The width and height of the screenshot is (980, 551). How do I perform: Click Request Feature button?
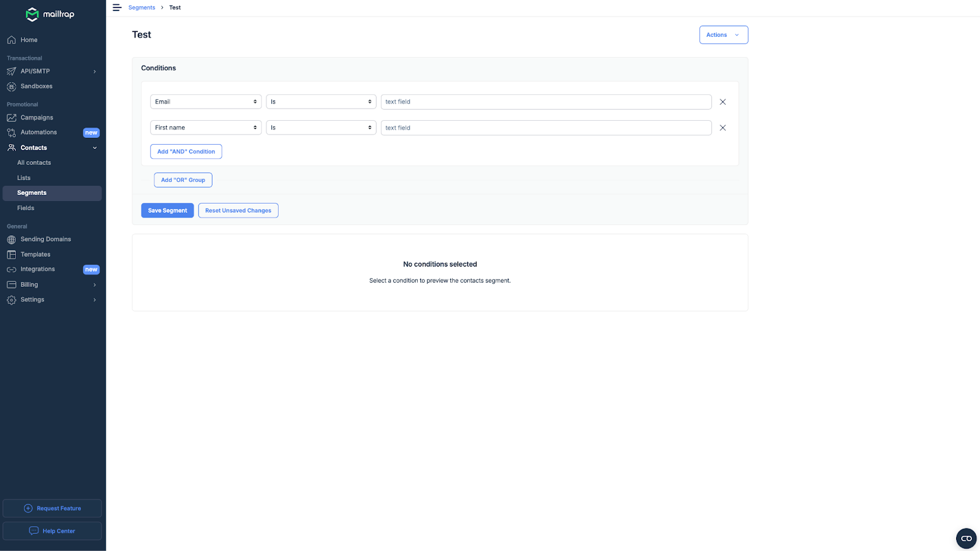coord(52,508)
